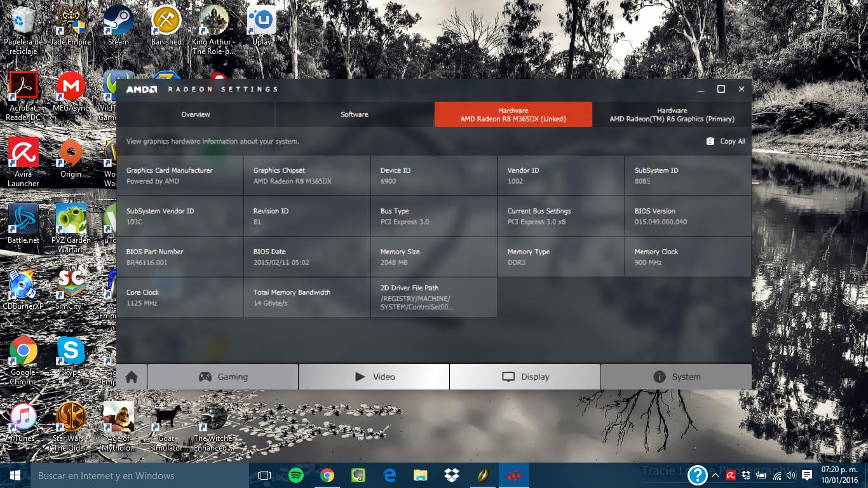
Task: Open File Explorer from the taskbar
Action: [421, 475]
